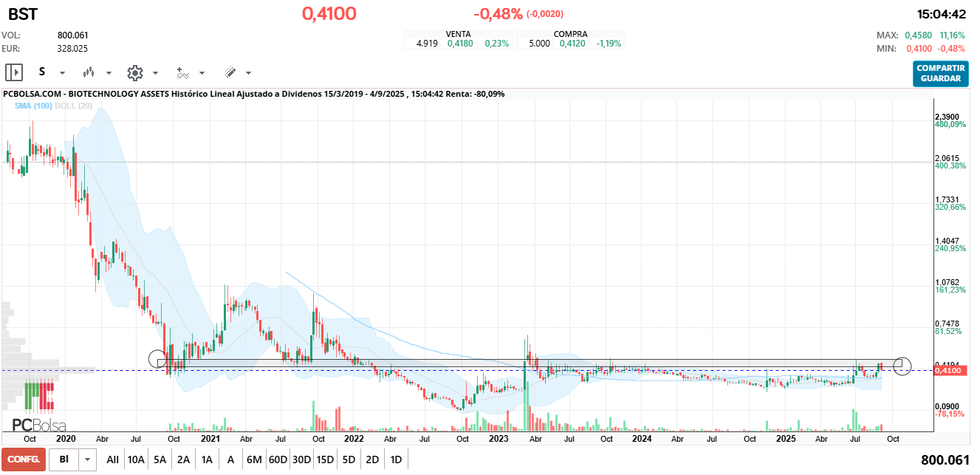
Task: Click the COMPRA price 0,4120
Action: pyautogui.click(x=572, y=44)
